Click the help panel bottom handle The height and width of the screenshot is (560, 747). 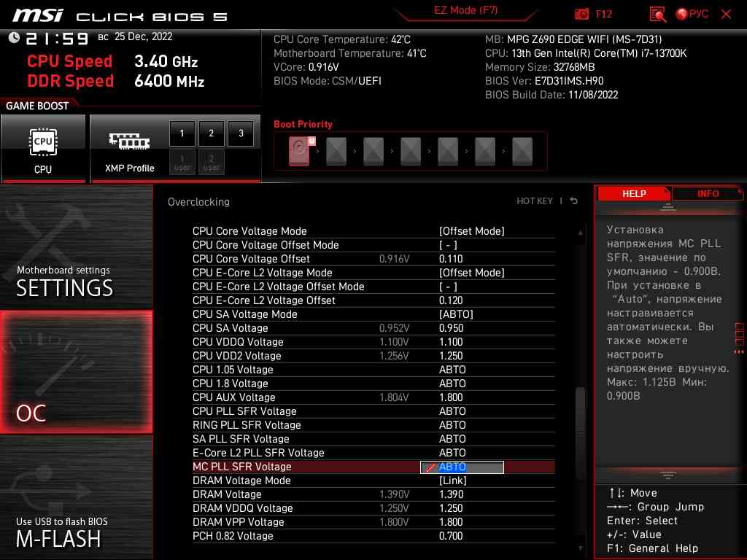(667, 475)
